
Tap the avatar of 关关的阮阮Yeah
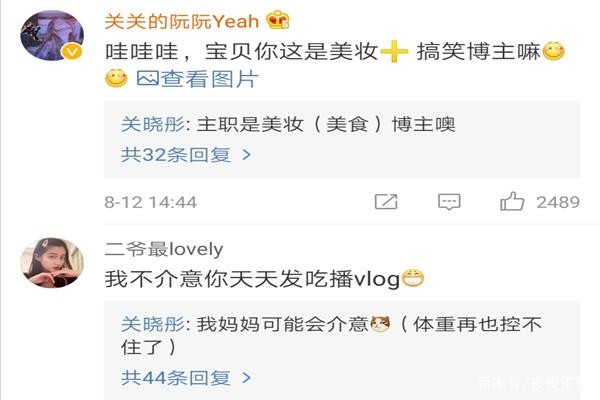pos(52,36)
